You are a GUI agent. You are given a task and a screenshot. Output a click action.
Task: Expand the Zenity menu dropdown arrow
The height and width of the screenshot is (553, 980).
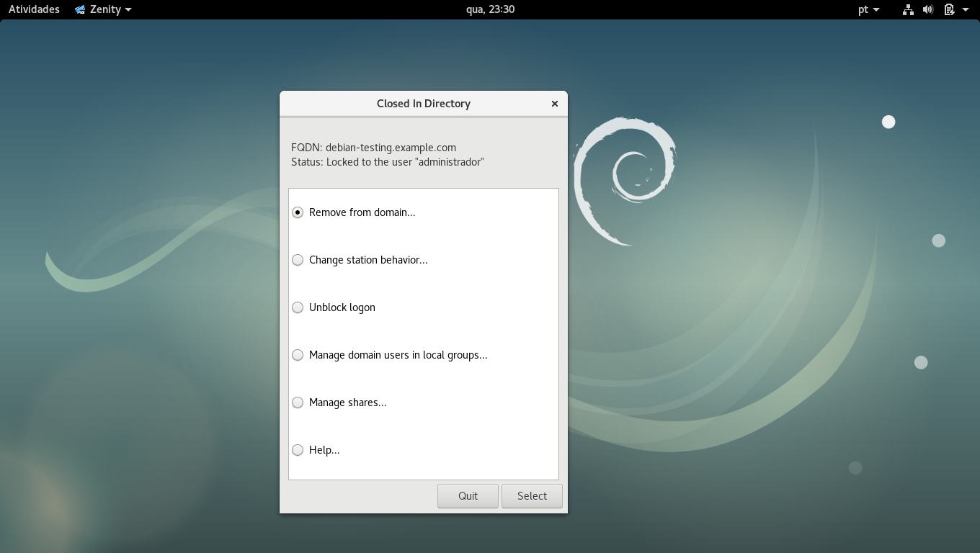tap(128, 10)
